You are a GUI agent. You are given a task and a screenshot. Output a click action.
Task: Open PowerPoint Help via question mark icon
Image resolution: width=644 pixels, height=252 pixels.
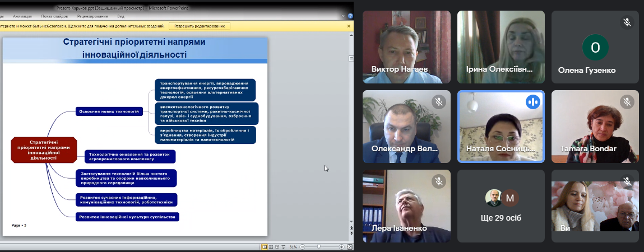click(350, 16)
